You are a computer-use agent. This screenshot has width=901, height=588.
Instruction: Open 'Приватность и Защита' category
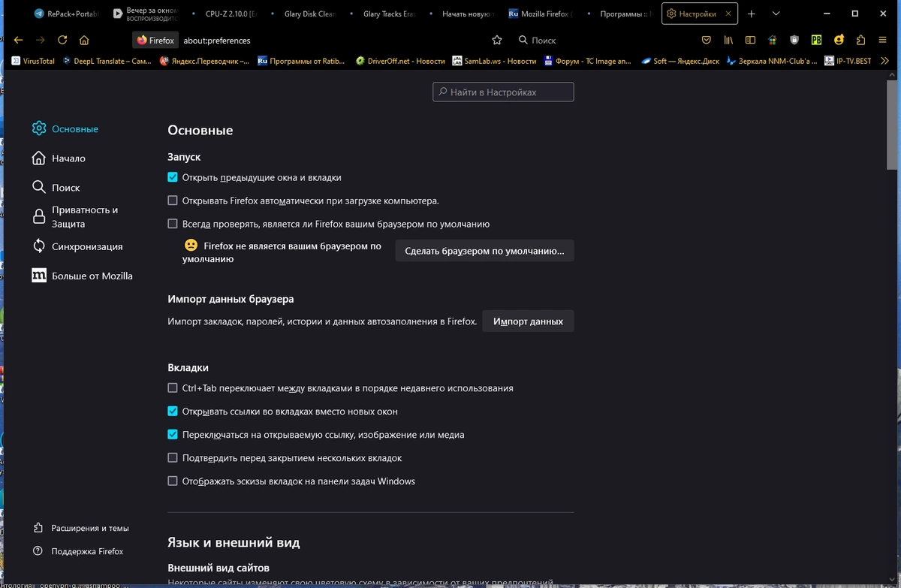(75, 217)
